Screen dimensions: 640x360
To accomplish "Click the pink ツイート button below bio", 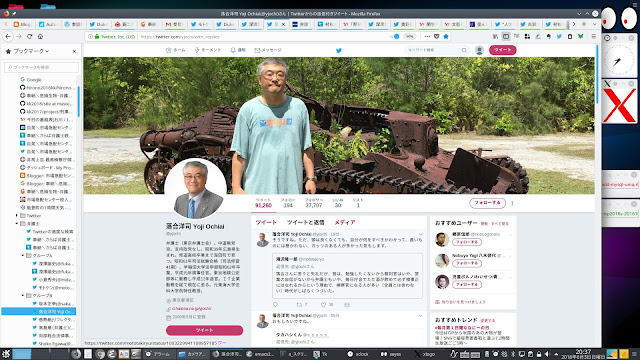I will pos(204,330).
